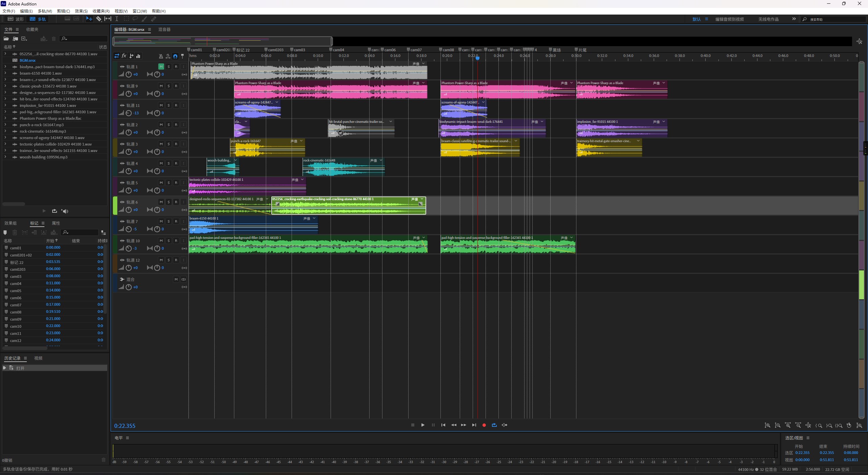Select the Razor tool in toolbar
Image resolution: width=868 pixels, height=475 pixels.
[x=99, y=19]
